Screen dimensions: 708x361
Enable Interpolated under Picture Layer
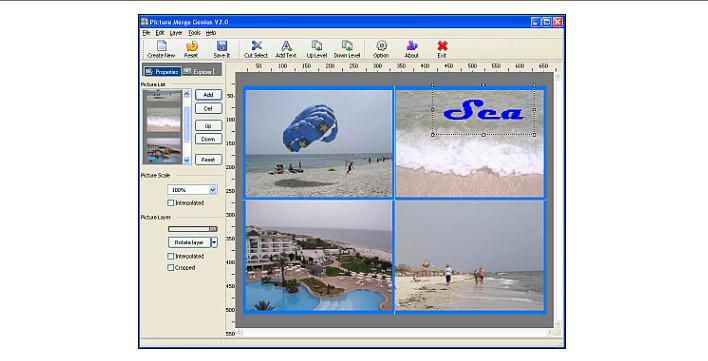click(171, 256)
